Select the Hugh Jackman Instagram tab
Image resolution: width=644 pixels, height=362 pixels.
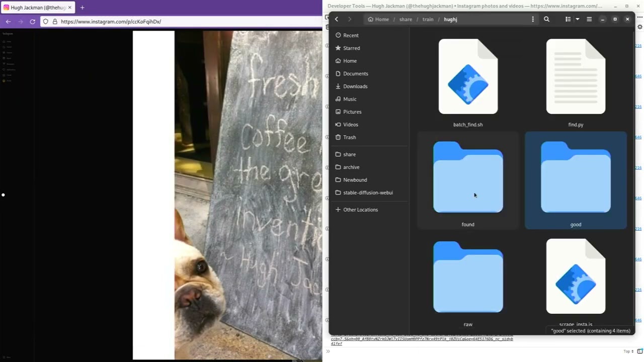(x=38, y=8)
